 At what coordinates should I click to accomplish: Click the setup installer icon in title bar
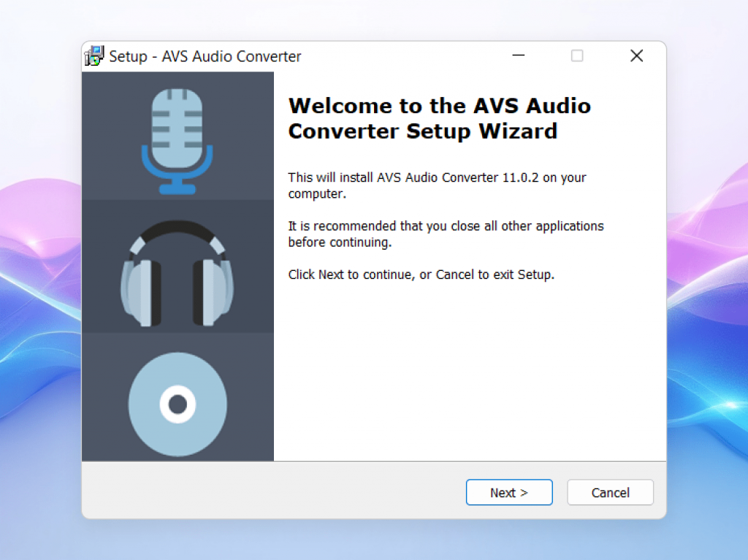point(94,55)
